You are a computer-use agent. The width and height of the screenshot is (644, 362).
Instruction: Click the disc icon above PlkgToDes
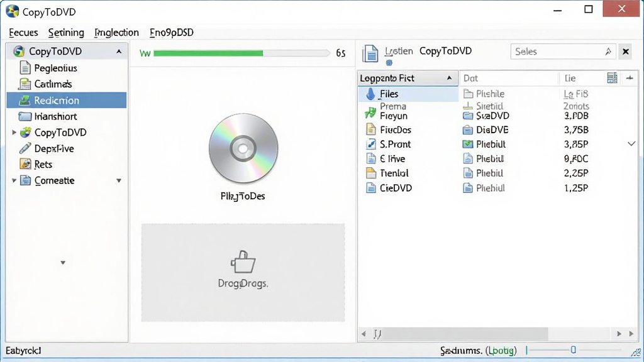pyautogui.click(x=243, y=148)
